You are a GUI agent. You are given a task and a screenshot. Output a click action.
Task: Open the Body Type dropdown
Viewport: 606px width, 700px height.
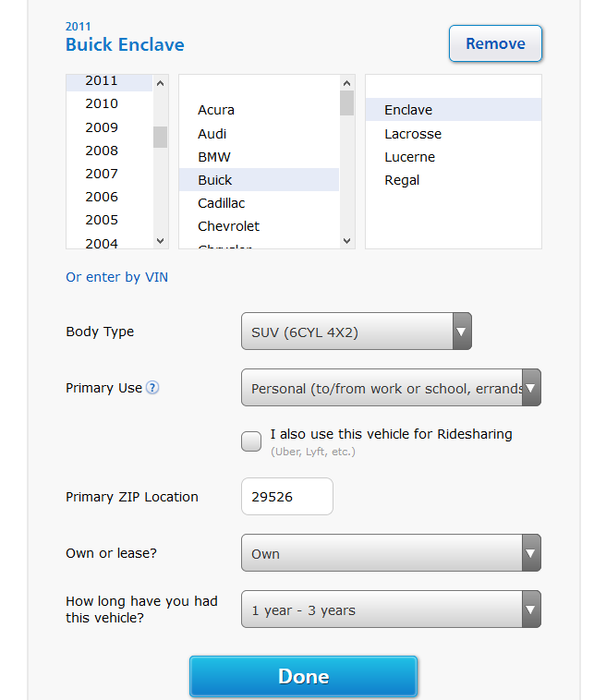coord(357,332)
